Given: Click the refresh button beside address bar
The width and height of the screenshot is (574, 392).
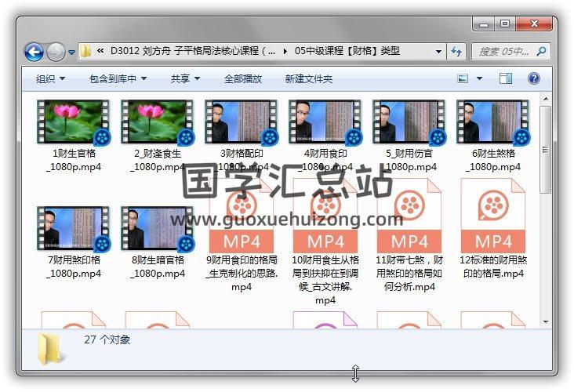Looking at the screenshot, I should click(457, 52).
